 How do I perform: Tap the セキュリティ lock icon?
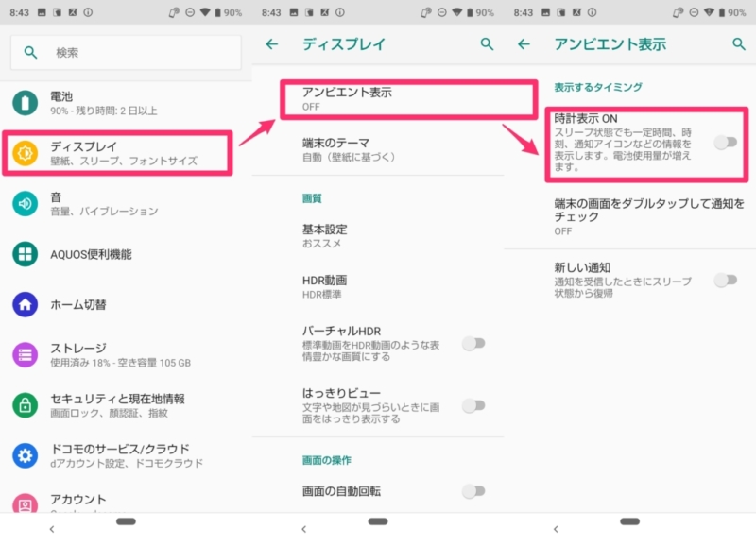tap(26, 405)
